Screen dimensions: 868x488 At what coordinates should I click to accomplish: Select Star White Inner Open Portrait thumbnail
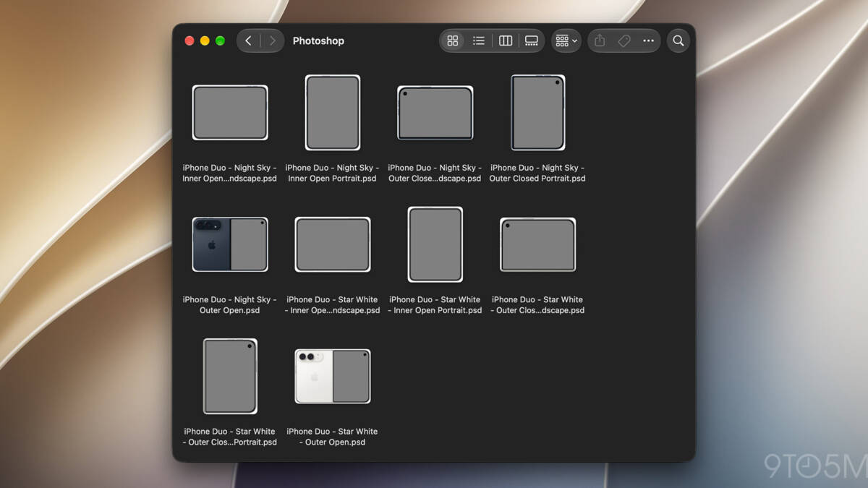coord(435,244)
